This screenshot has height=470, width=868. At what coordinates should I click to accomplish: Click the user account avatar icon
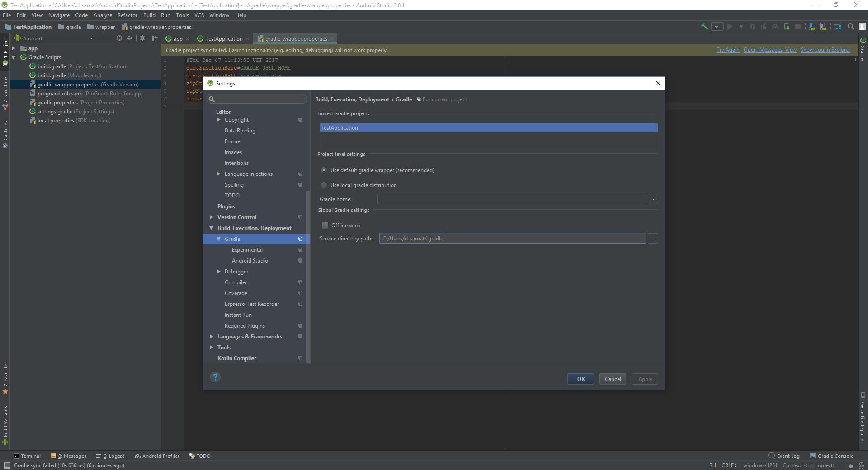pos(863,27)
